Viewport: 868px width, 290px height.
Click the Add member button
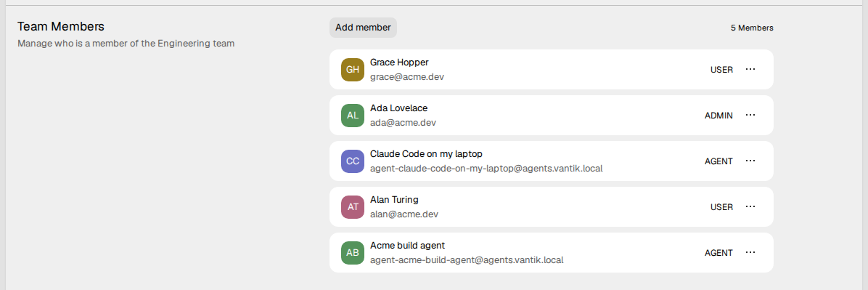(363, 28)
